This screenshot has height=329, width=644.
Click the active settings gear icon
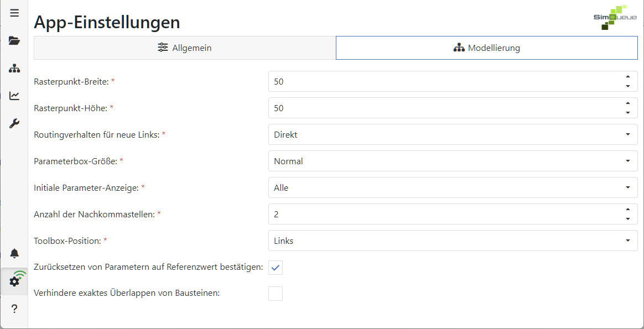[x=13, y=281]
